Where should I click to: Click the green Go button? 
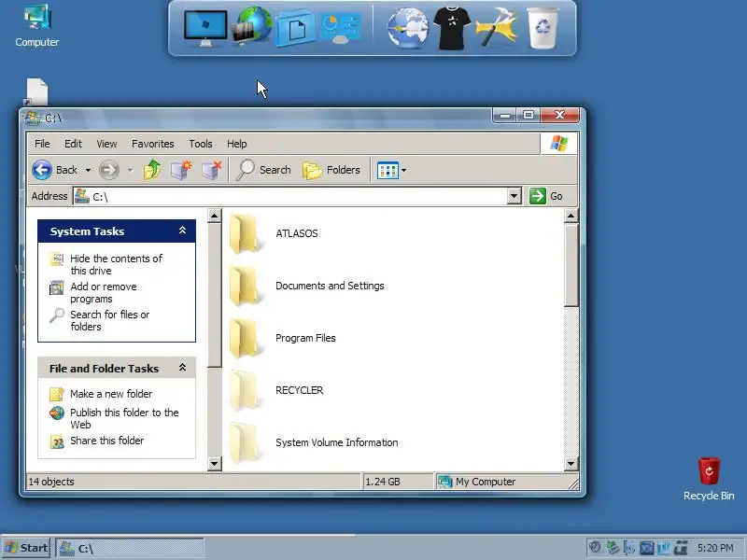546,196
